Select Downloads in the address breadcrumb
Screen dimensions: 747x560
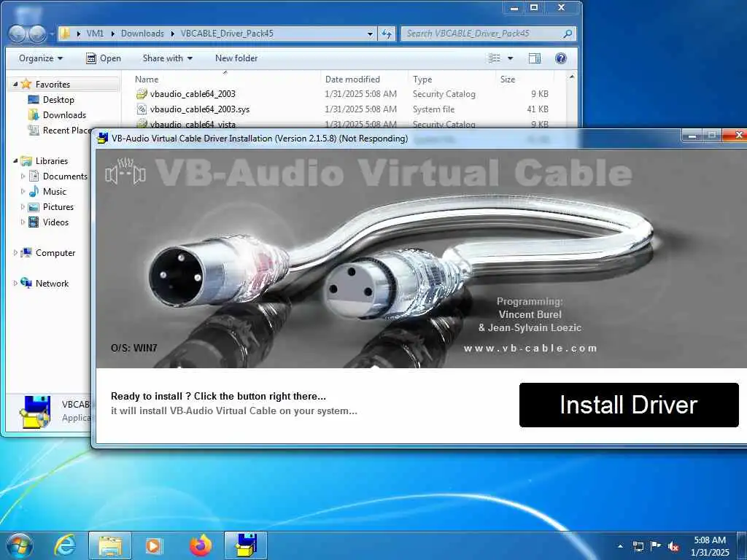tap(142, 34)
